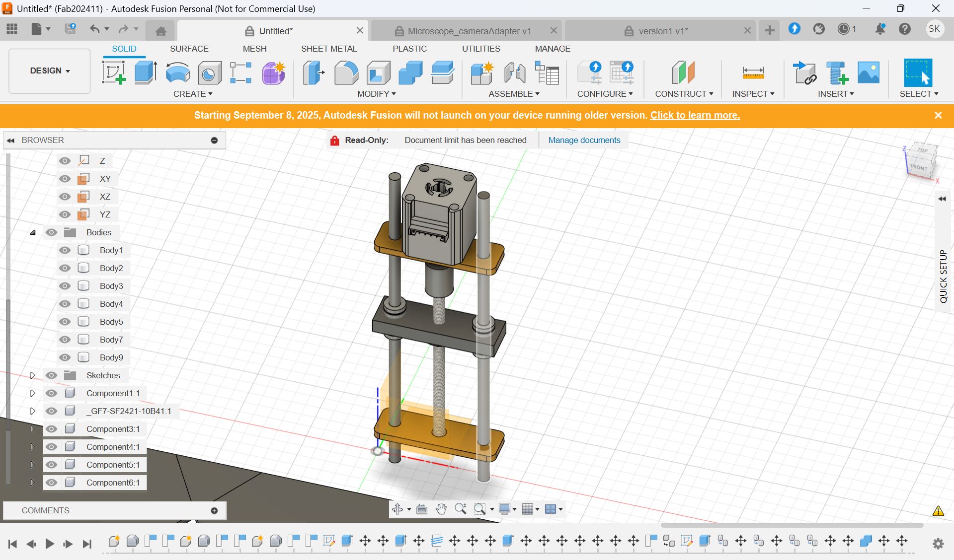Expand _GF7-SF2421-10B41:1 component
This screenshot has width=954, height=560.
click(33, 411)
